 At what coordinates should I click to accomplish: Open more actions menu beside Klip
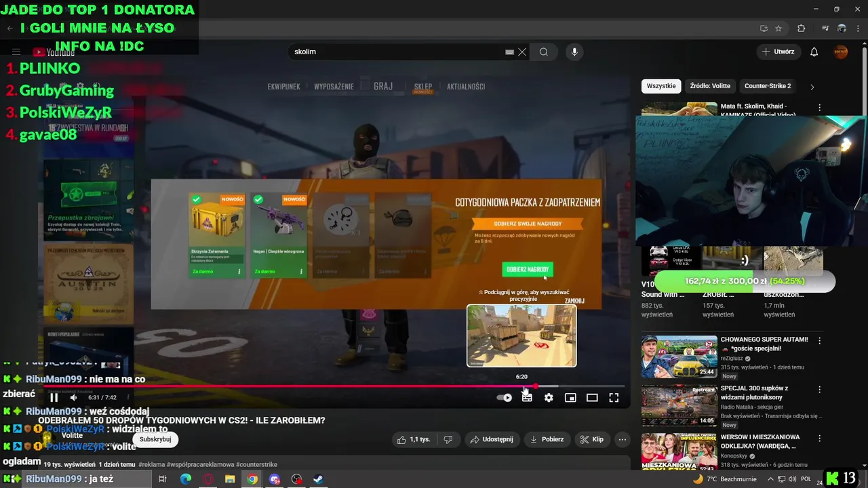[x=622, y=439]
